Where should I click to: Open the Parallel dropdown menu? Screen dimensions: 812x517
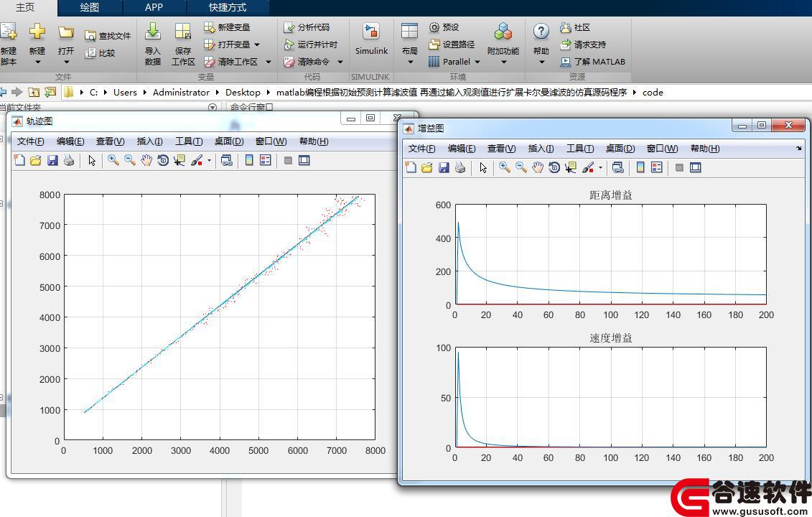[x=477, y=62]
